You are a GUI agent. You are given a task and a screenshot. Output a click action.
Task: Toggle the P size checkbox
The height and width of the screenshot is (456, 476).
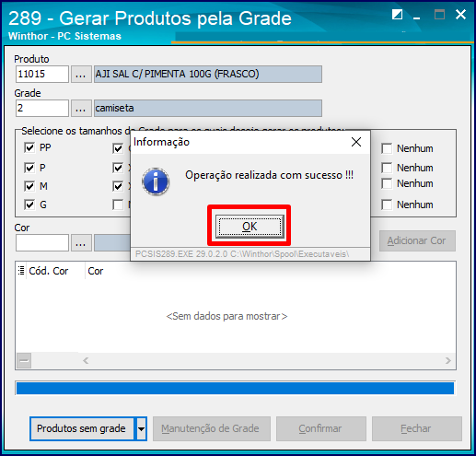point(29,168)
